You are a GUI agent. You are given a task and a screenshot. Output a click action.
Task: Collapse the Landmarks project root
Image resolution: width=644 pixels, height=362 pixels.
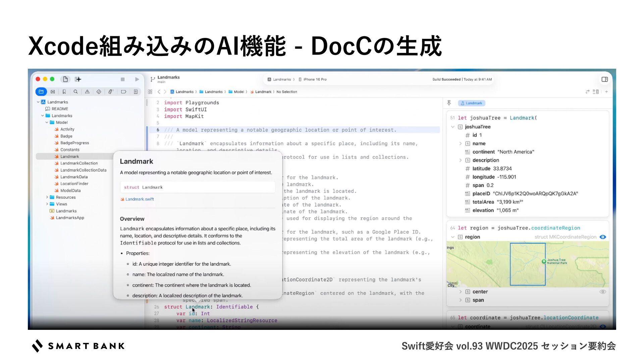point(38,102)
